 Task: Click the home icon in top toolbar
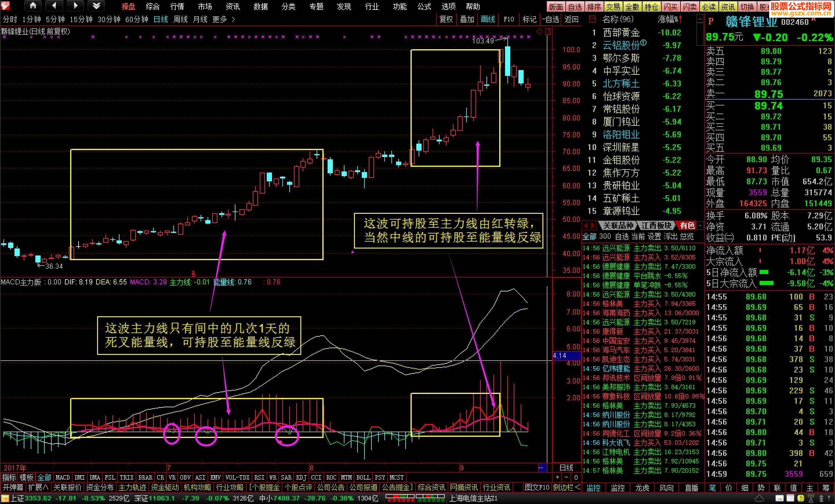[33, 6]
